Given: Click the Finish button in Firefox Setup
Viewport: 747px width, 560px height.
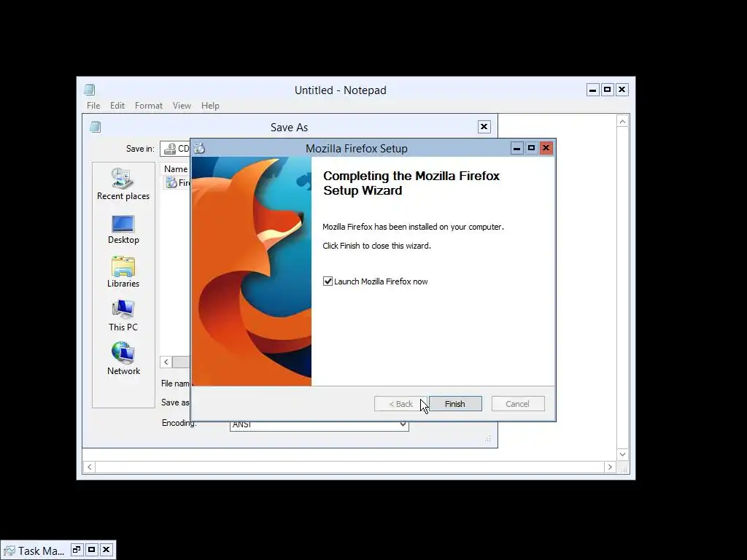Looking at the screenshot, I should click(x=455, y=404).
